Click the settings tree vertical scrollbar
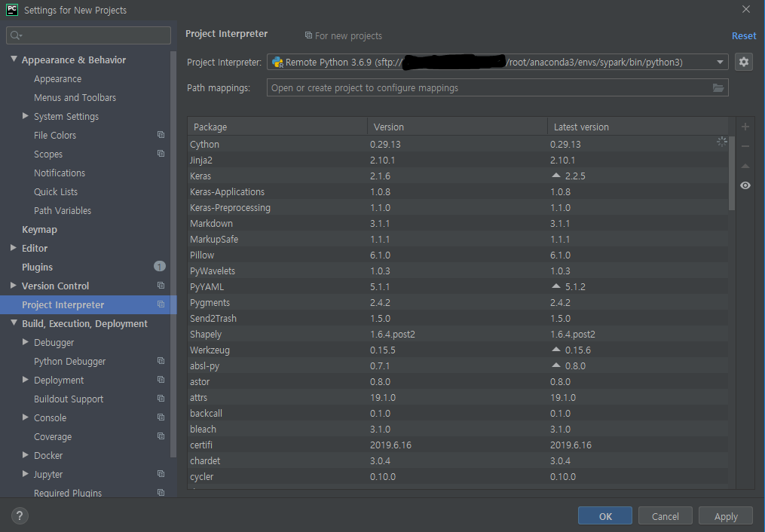This screenshot has width=765, height=532. pyautogui.click(x=173, y=253)
